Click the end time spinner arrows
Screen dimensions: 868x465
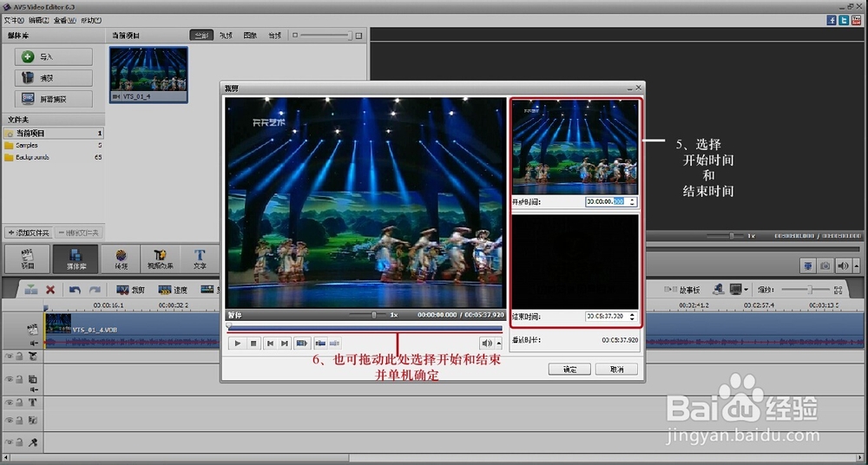(633, 317)
